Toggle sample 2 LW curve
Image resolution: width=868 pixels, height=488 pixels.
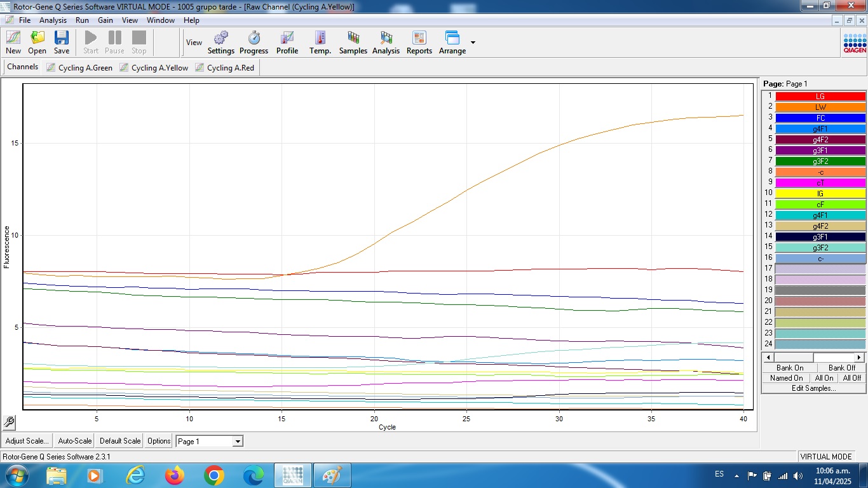click(x=820, y=107)
